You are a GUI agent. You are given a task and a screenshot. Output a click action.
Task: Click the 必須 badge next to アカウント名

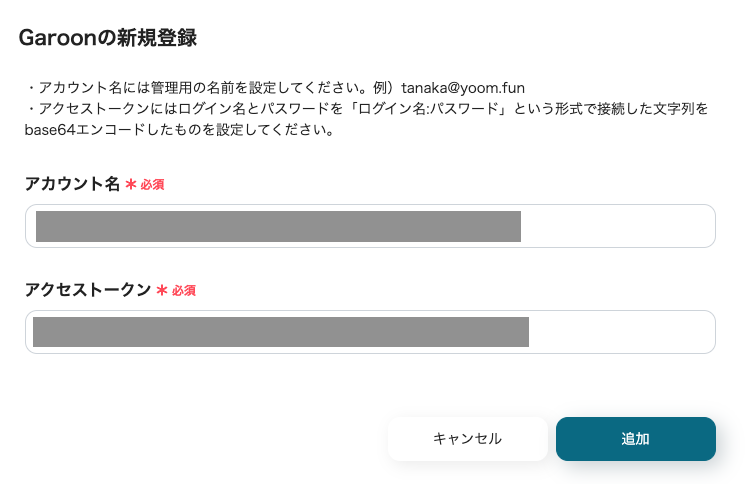tap(152, 185)
